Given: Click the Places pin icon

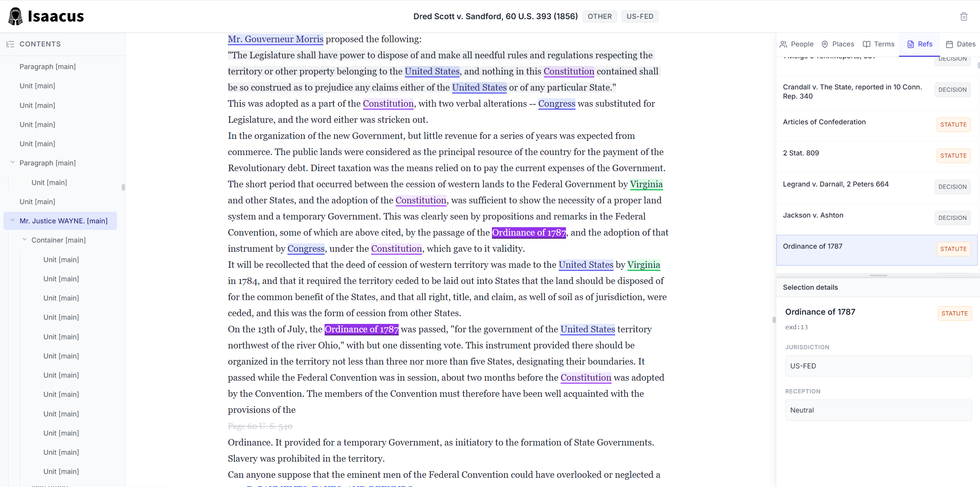Looking at the screenshot, I should 825,44.
